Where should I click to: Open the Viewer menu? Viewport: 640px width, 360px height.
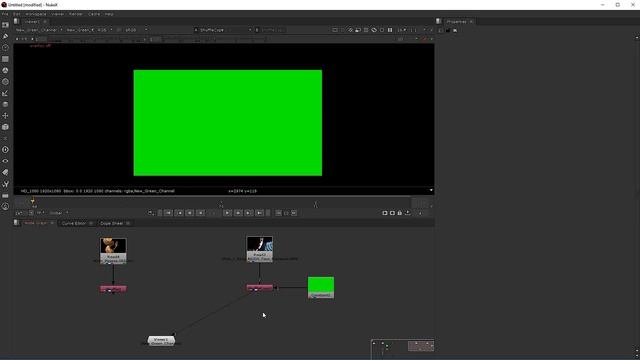click(58, 14)
